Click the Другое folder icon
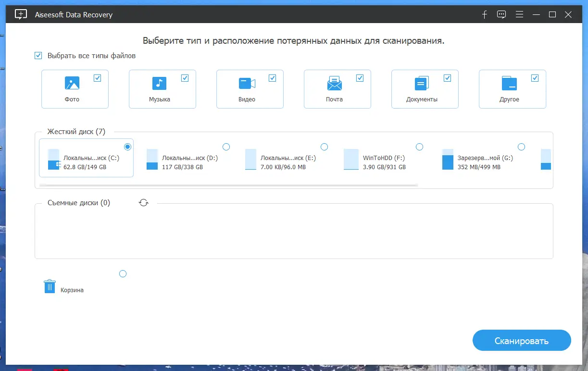Viewport: 588px width, 371px height. pos(509,83)
